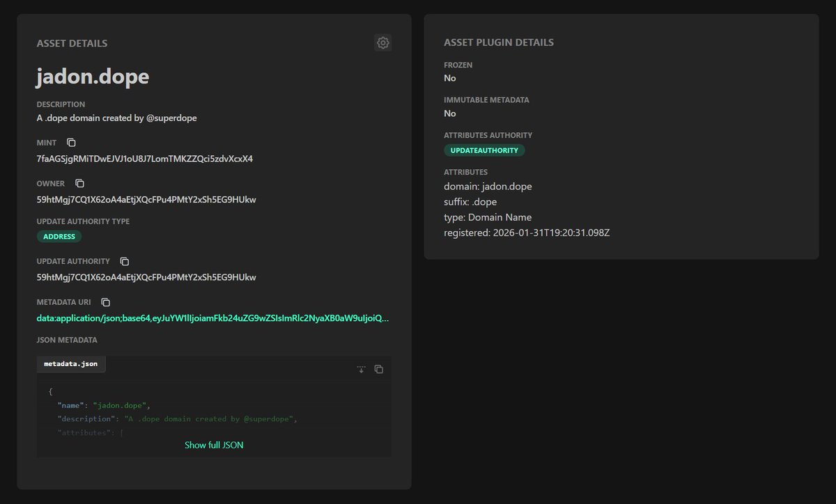
Task: Select the registered timestamp attribute
Action: [526, 233]
